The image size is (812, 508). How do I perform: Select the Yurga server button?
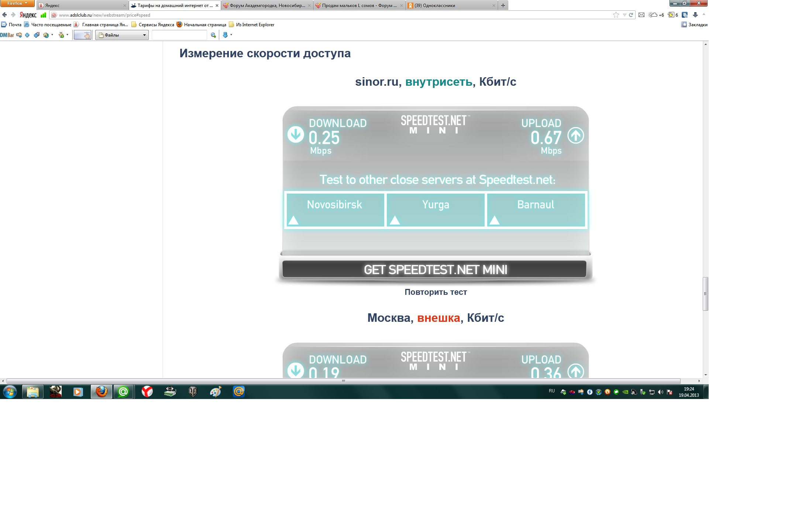[x=436, y=209]
